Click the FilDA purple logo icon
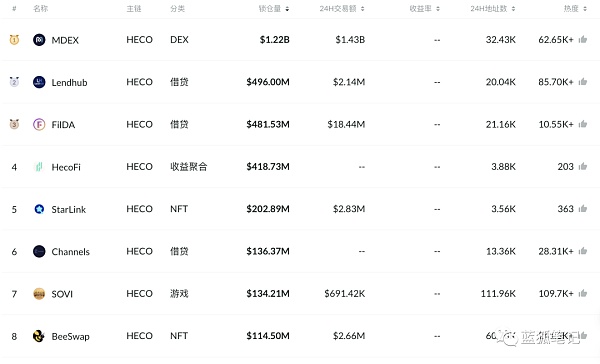The width and height of the screenshot is (600, 364). pos(39,124)
